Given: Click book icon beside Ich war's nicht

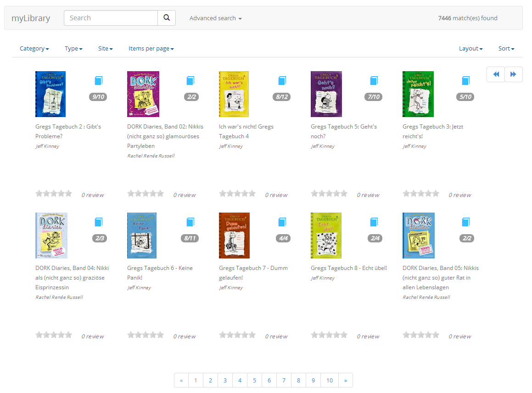Looking at the screenshot, I should click(x=282, y=81).
